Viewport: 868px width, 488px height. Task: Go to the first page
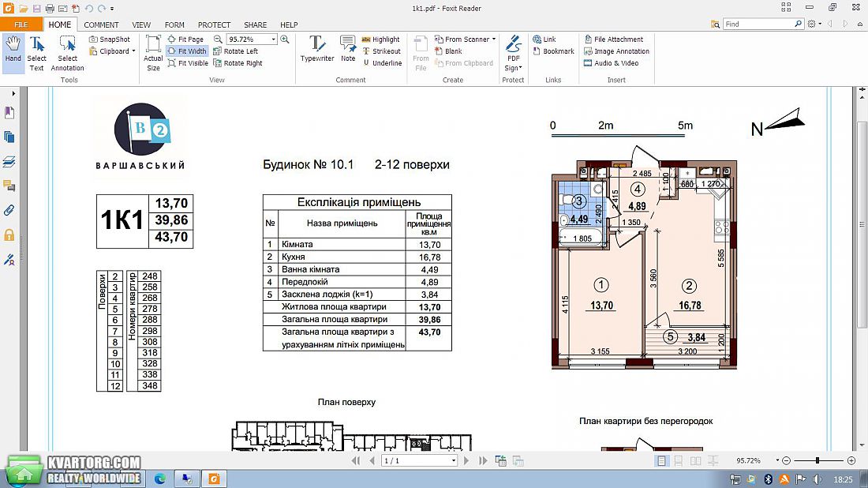pyautogui.click(x=356, y=460)
